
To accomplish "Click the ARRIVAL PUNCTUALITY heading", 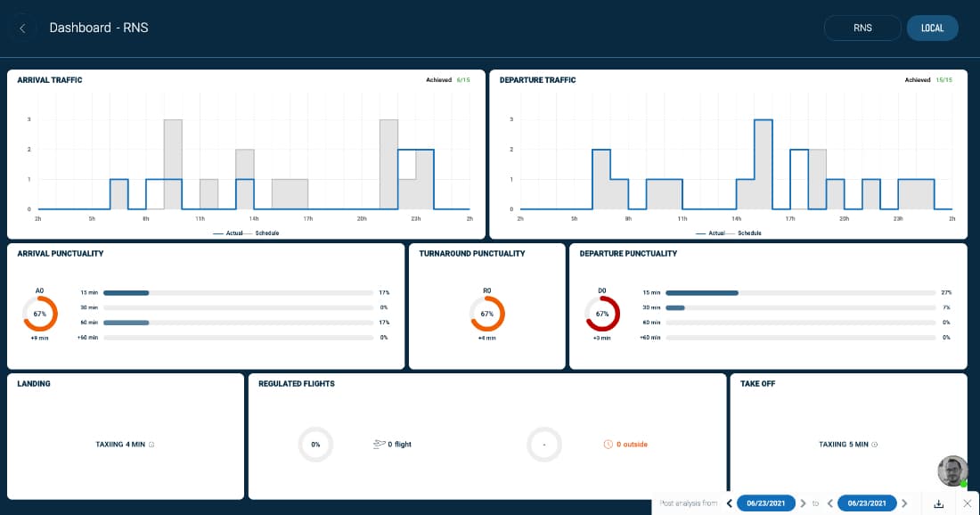I will click(60, 254).
